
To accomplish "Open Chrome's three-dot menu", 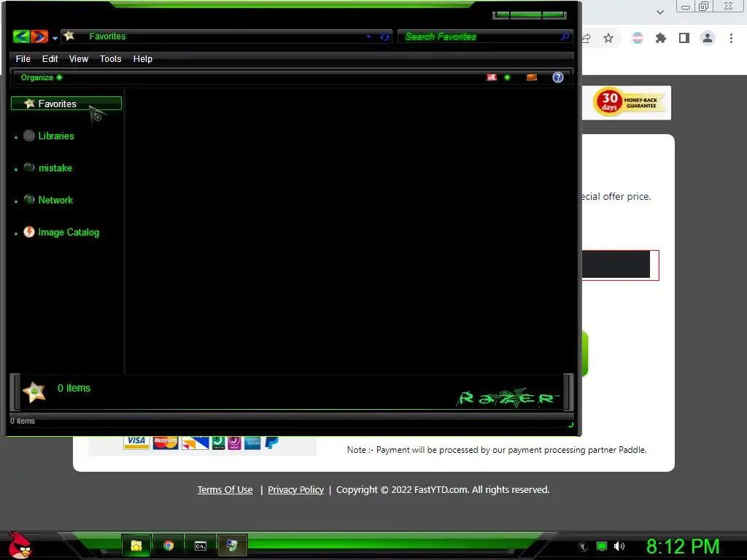I will [731, 38].
